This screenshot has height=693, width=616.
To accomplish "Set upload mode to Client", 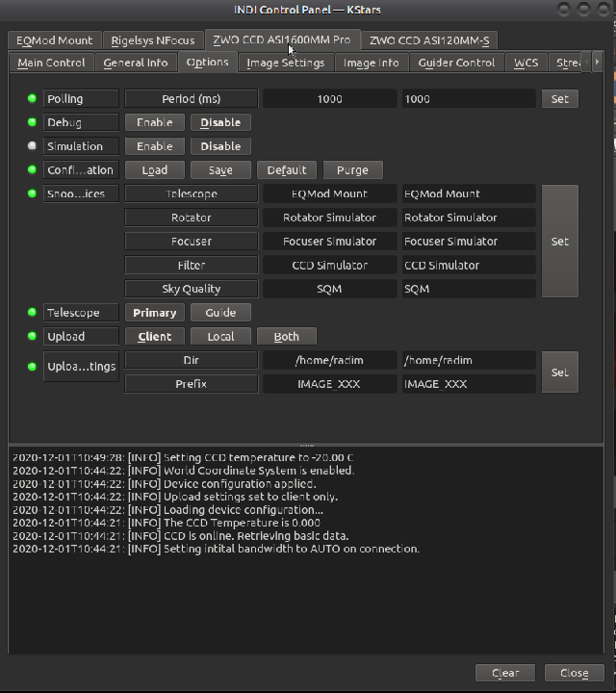I will [155, 337].
